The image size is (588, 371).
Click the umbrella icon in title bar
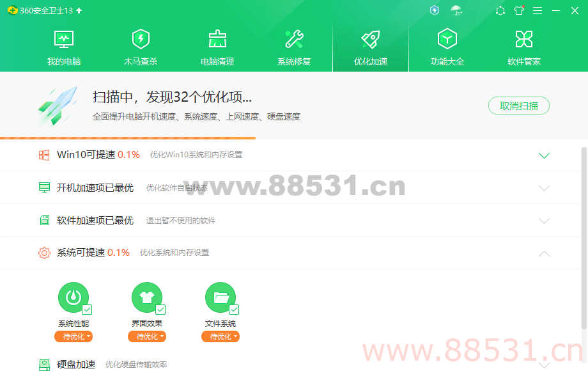(456, 10)
